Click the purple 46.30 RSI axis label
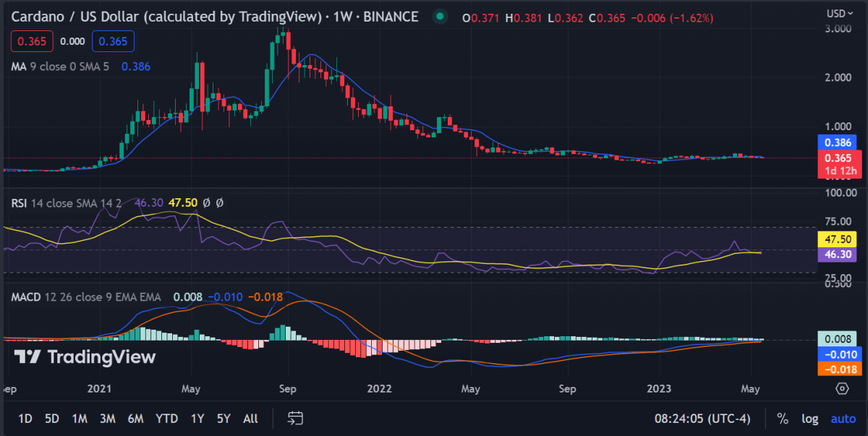The width and height of the screenshot is (868, 436). point(839,255)
